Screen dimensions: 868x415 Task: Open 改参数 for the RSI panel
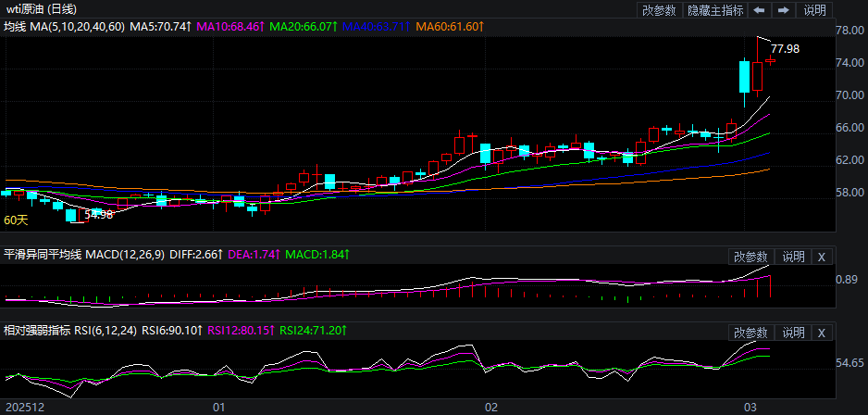(750, 333)
